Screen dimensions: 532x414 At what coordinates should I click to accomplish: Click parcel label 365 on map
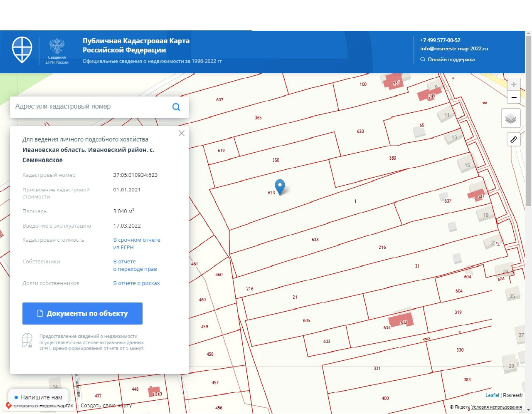tap(258, 118)
